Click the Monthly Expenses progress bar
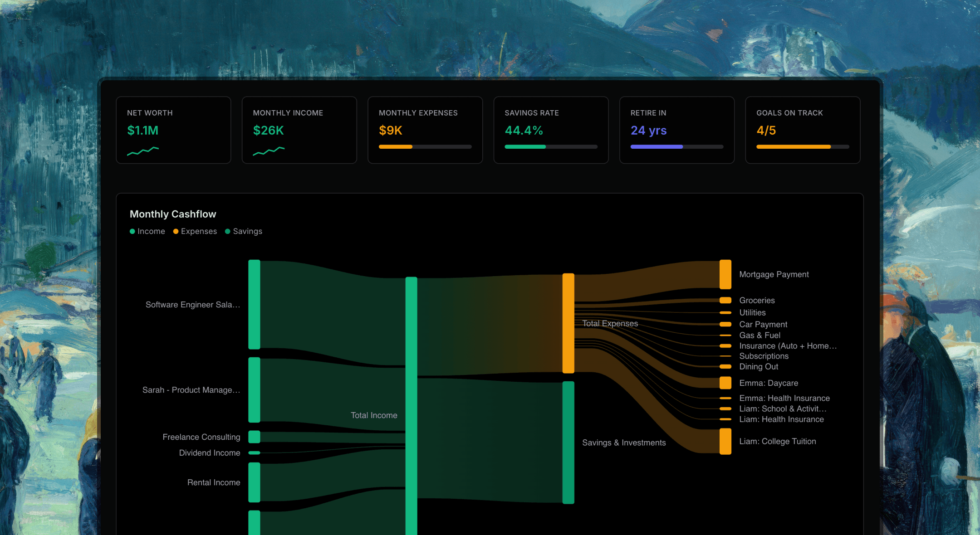The width and height of the screenshot is (980, 535). (x=425, y=147)
